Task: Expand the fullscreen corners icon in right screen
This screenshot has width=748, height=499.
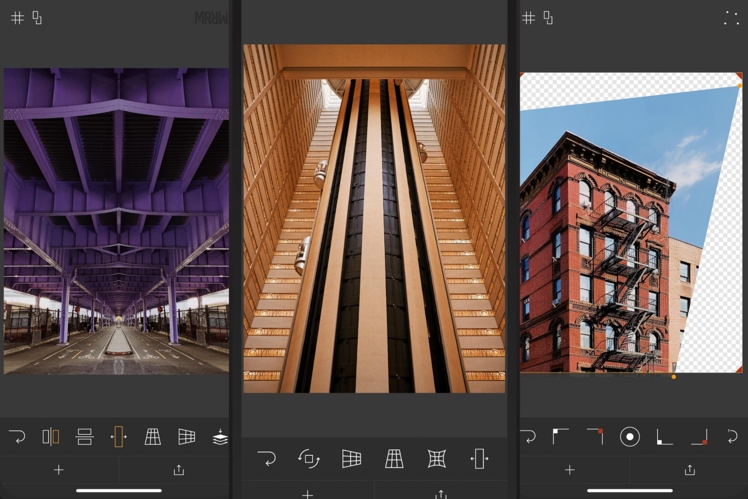Action: pos(731,18)
